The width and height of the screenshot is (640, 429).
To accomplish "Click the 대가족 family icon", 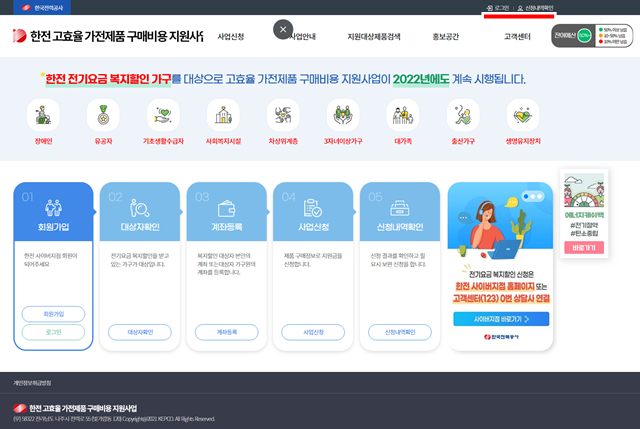I will click(x=403, y=115).
